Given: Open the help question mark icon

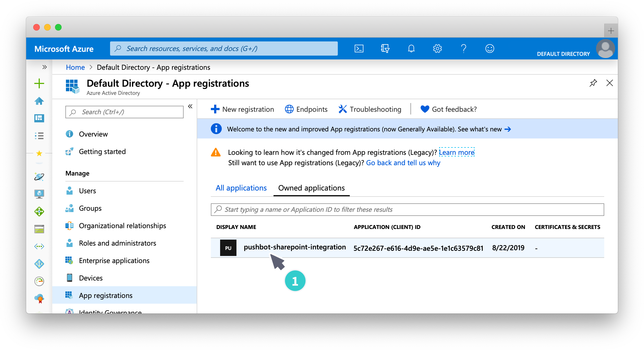Looking at the screenshot, I should (463, 49).
